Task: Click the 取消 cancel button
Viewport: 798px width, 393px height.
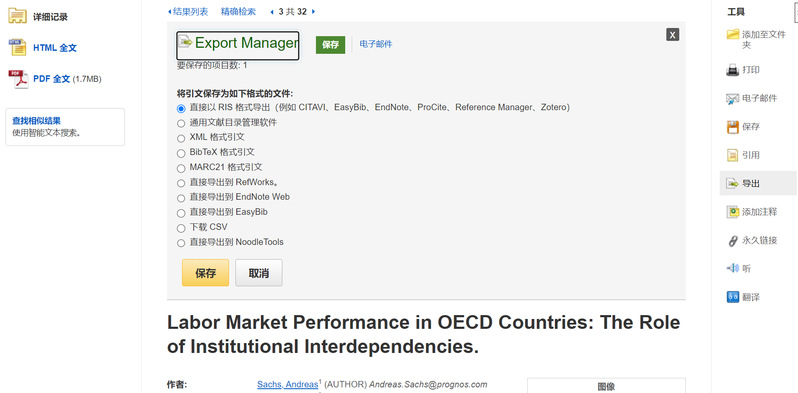Action: click(x=259, y=273)
